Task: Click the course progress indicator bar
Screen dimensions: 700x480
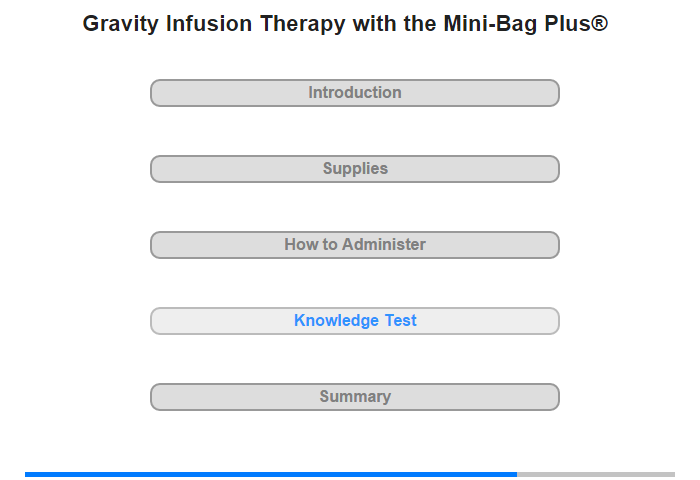Action: [350, 474]
